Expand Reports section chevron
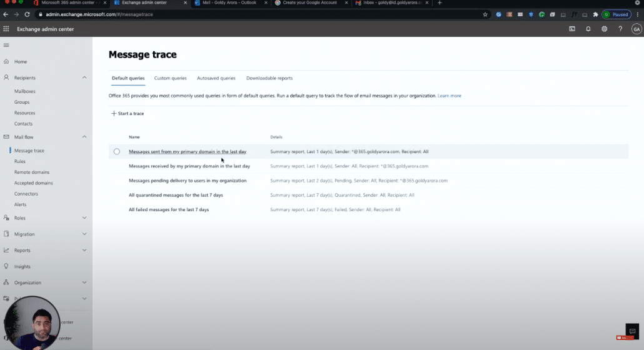644x350 pixels. [84, 250]
